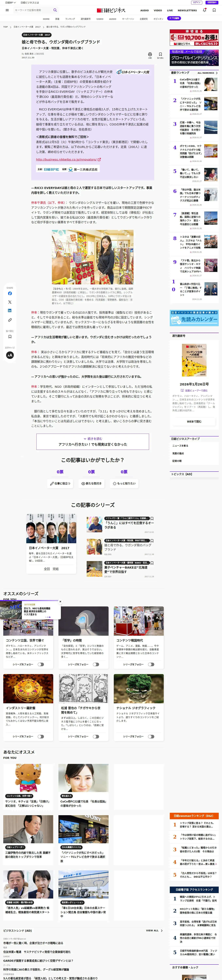Screen dimensions: 222x980
Task: Click the 先読みカレンダー banner
Action: click(x=194, y=318)
